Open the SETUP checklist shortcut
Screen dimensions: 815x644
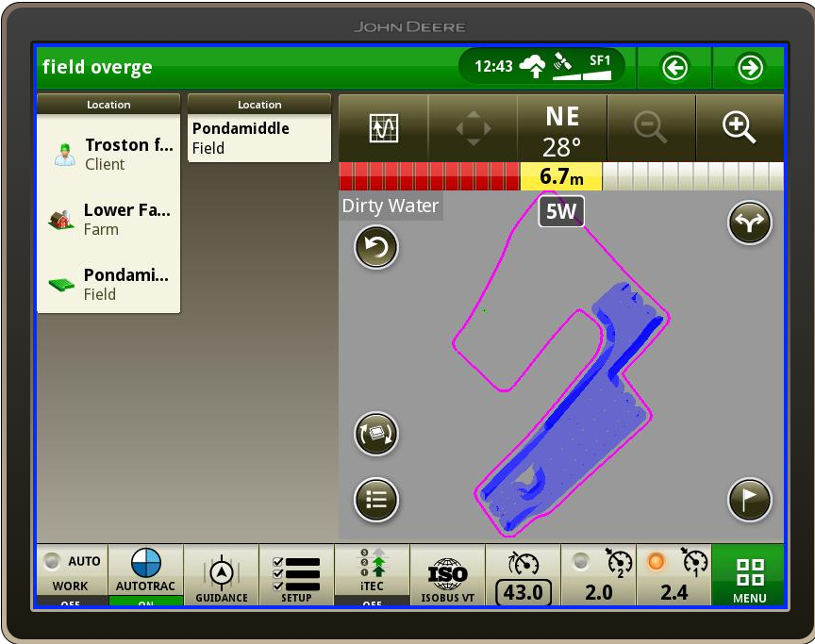[x=296, y=575]
